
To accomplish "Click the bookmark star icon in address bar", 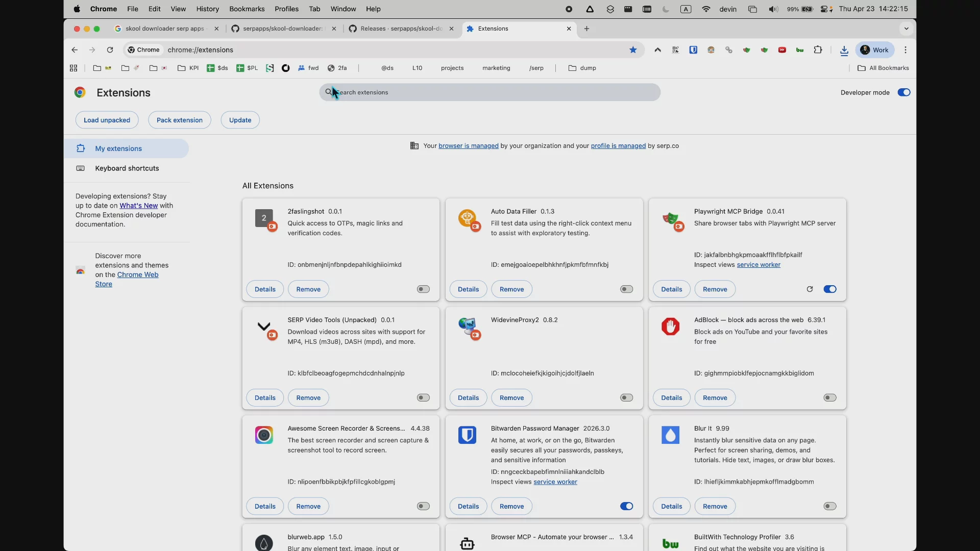I will pyautogui.click(x=633, y=50).
